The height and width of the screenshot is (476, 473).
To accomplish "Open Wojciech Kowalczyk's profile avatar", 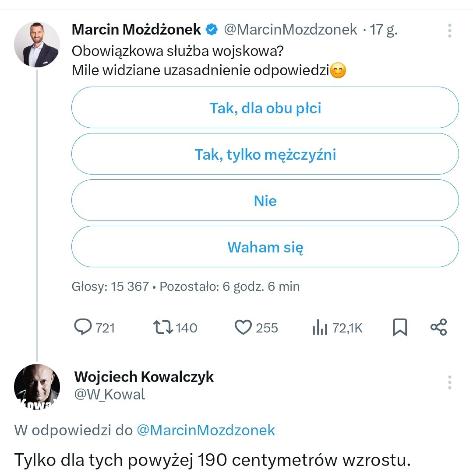I will [x=37, y=386].
